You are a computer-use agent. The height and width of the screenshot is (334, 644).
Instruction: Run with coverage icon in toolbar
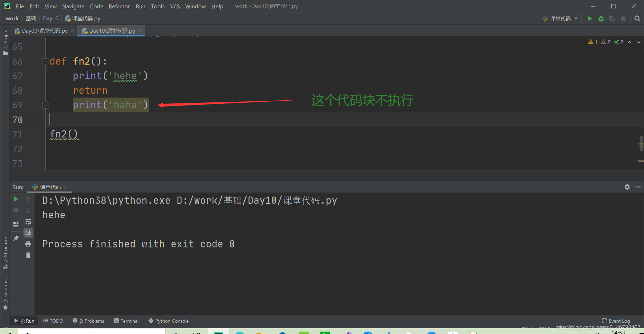pyautogui.click(x=612, y=19)
